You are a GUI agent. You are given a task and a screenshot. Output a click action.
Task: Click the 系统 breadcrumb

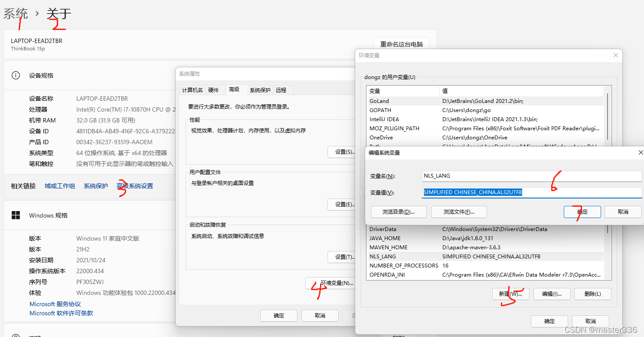point(16,13)
